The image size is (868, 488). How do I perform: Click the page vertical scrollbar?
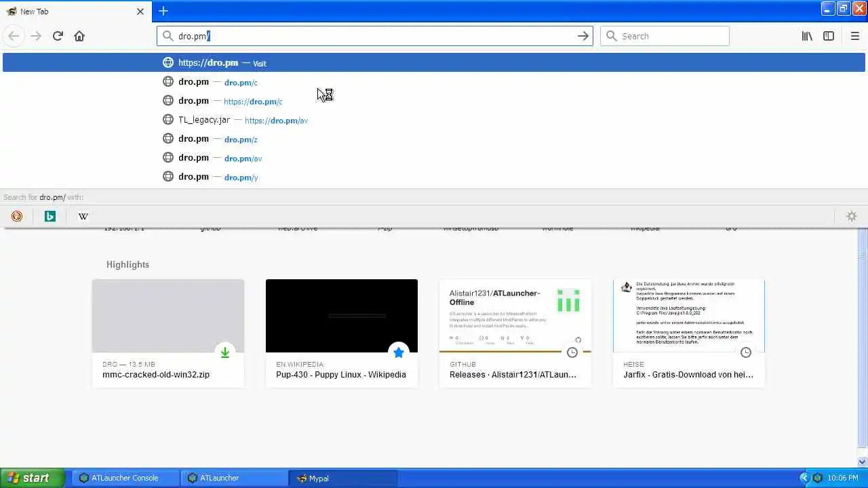tap(863, 348)
